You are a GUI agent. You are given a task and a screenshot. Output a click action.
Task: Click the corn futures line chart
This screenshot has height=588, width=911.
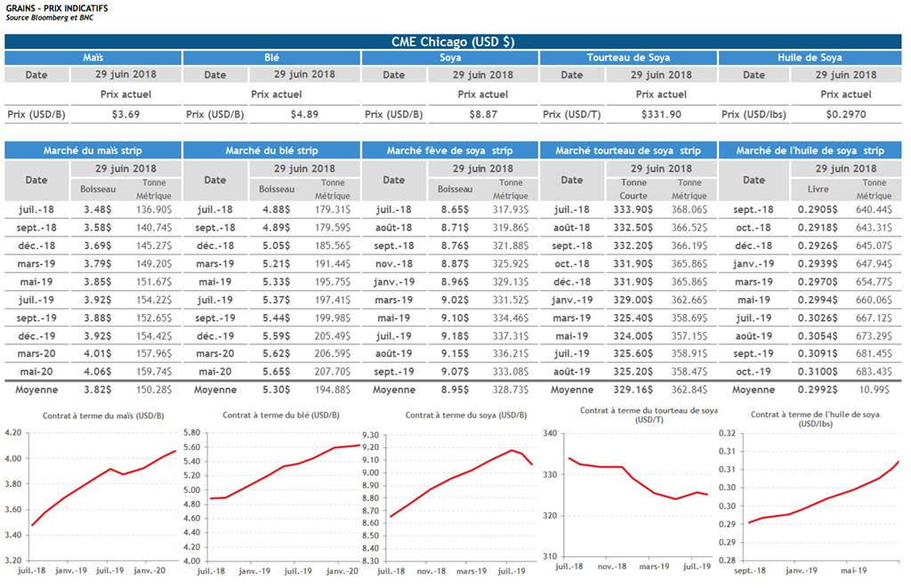pos(104,494)
